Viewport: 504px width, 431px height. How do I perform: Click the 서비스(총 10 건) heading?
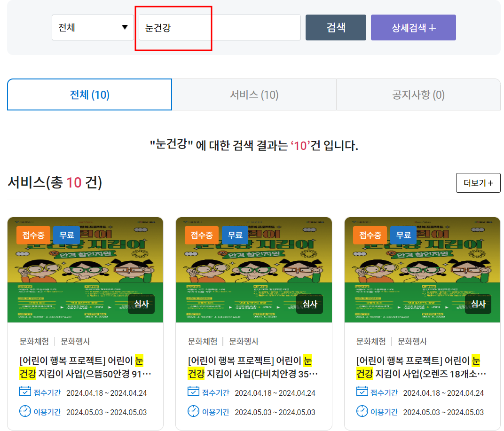[55, 182]
